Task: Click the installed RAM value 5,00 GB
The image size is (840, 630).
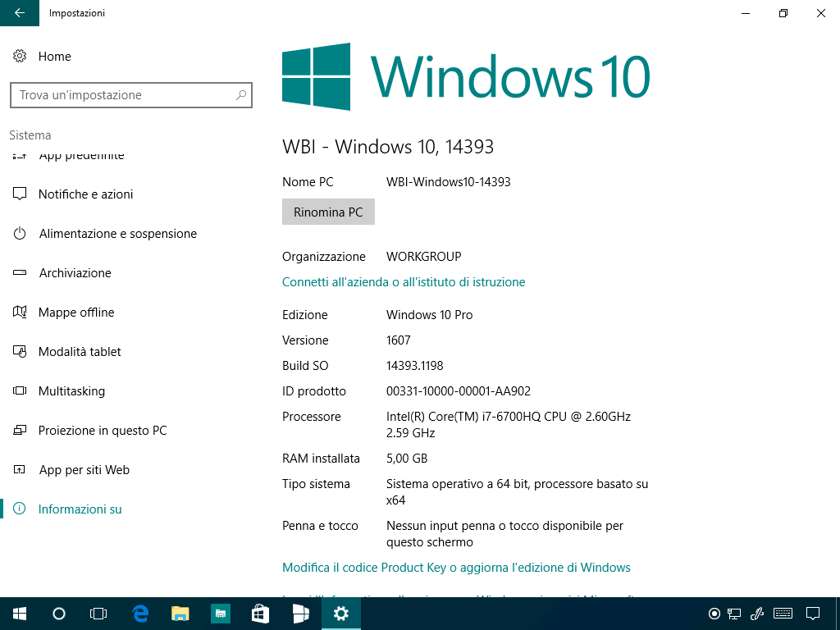Action: tap(407, 459)
